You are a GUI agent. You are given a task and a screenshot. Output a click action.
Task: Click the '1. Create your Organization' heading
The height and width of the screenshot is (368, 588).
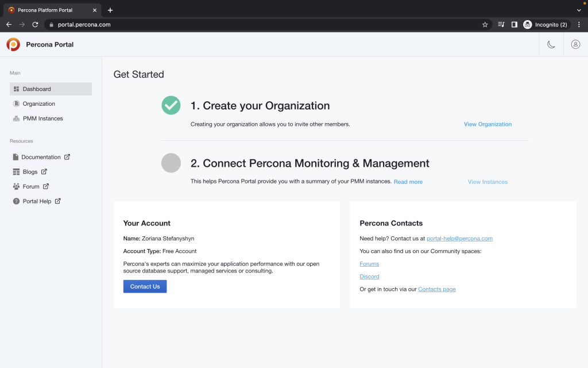point(260,106)
